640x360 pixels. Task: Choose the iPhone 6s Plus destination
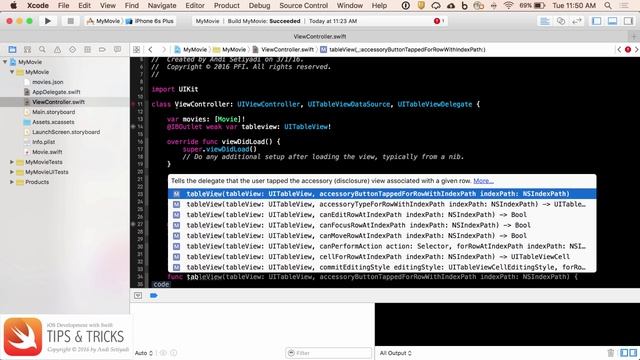coord(150,21)
